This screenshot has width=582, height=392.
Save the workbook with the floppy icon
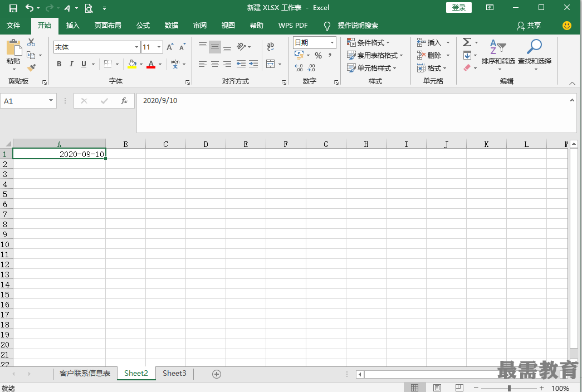tap(13, 8)
